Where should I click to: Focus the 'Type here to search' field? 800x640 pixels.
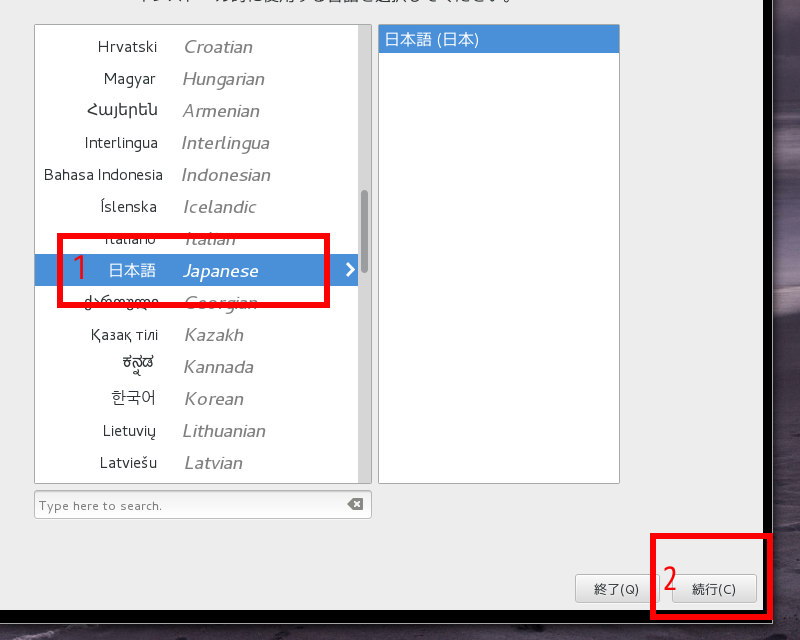(x=190, y=505)
